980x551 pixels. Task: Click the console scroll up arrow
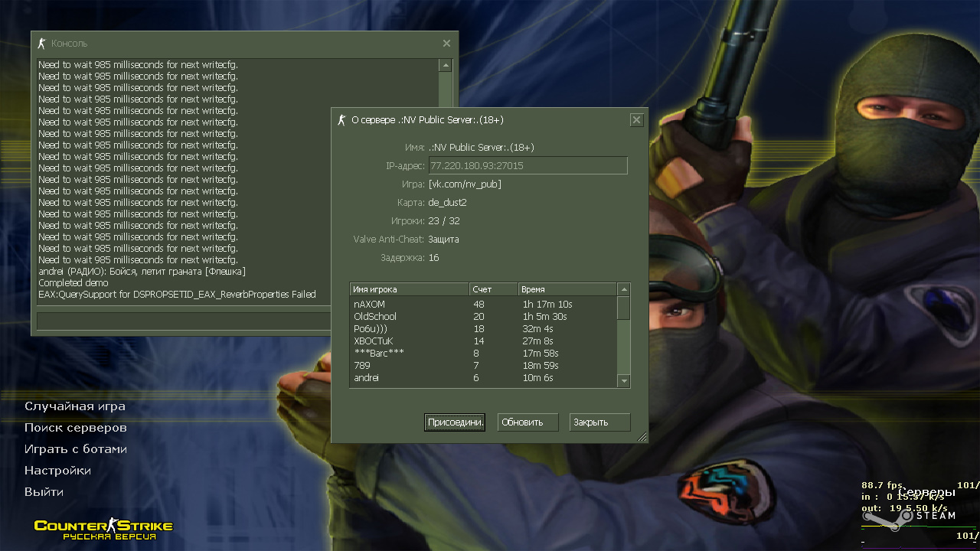click(446, 65)
